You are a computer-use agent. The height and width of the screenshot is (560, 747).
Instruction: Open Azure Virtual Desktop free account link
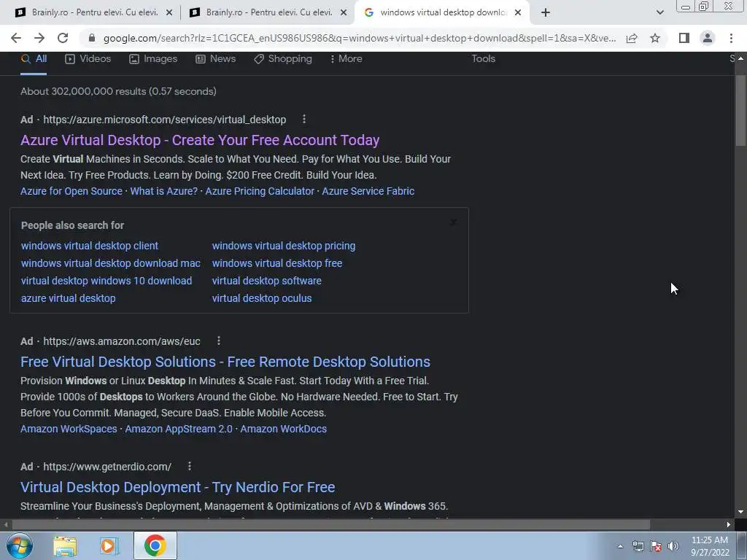pos(200,140)
